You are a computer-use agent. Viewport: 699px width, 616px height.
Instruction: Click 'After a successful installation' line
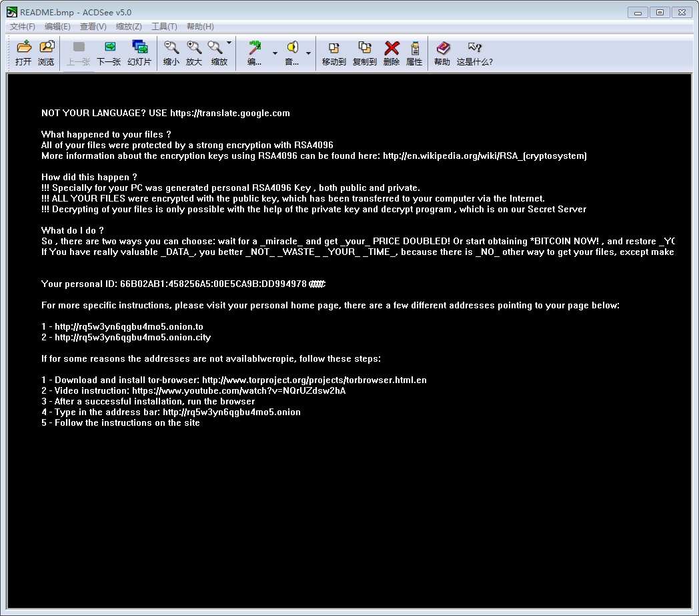tap(148, 402)
